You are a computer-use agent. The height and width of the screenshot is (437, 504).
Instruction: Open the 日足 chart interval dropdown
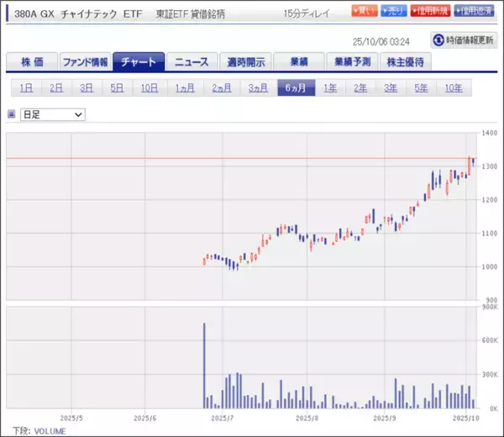point(53,113)
